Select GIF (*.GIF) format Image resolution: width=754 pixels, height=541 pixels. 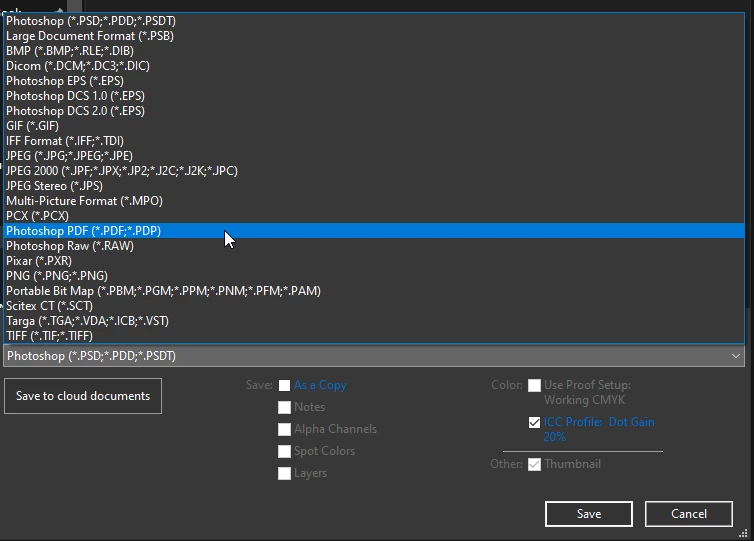click(x=374, y=126)
